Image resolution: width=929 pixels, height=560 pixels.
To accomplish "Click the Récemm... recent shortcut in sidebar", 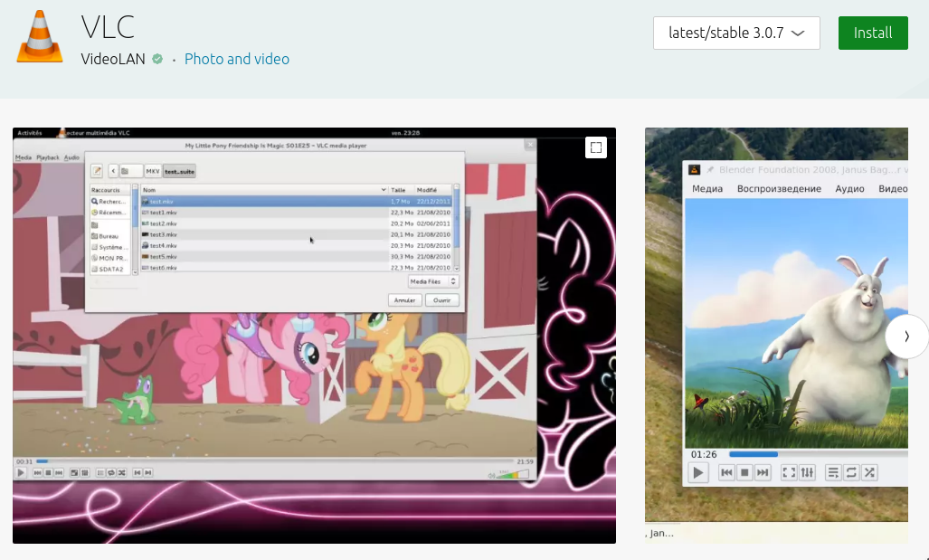I will point(109,212).
